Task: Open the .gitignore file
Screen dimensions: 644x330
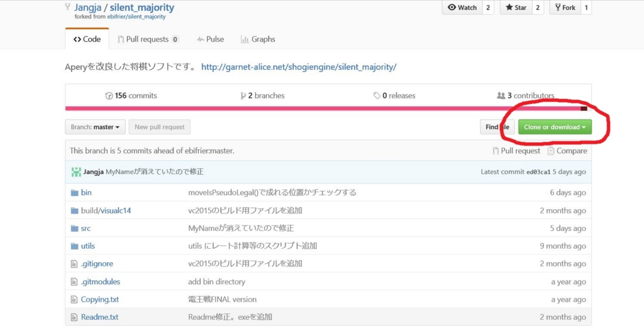Action: tap(97, 264)
